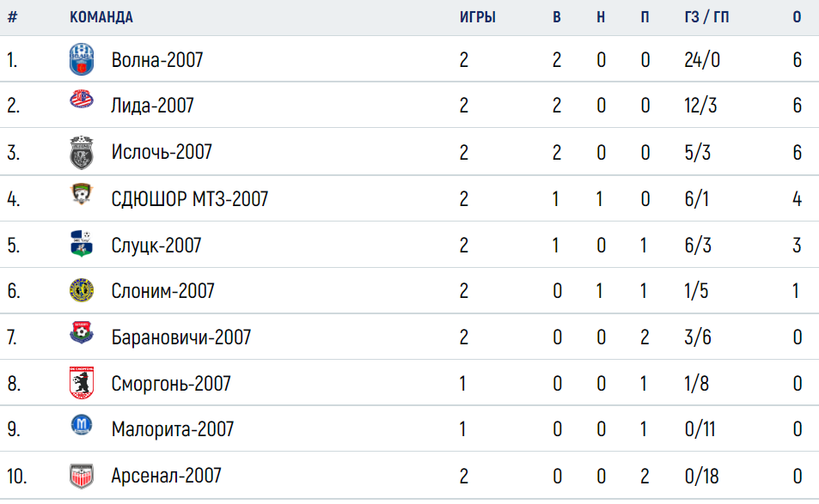
Task: Click the Малорита-2007 blue M logo
Action: coord(82,425)
